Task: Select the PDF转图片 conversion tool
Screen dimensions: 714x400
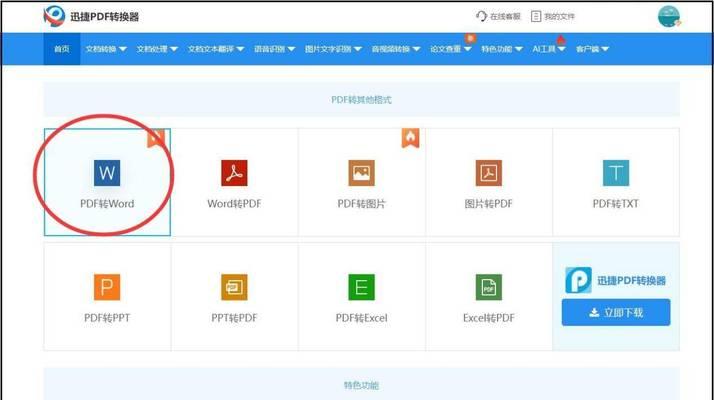Action: 362,182
